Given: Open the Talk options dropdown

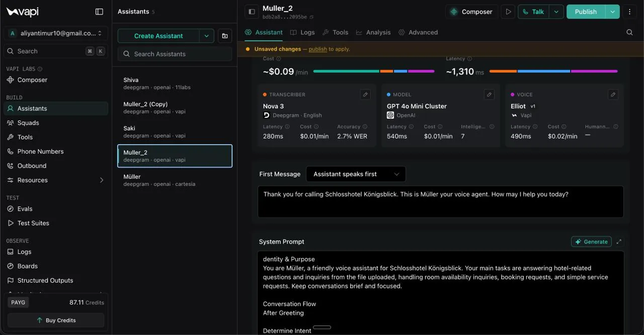Looking at the screenshot, I should point(556,12).
